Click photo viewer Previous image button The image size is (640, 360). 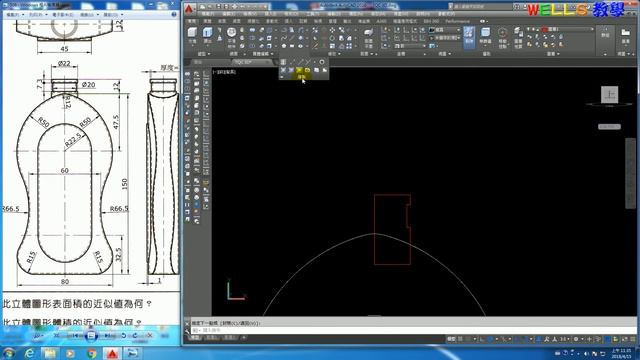(x=76, y=336)
